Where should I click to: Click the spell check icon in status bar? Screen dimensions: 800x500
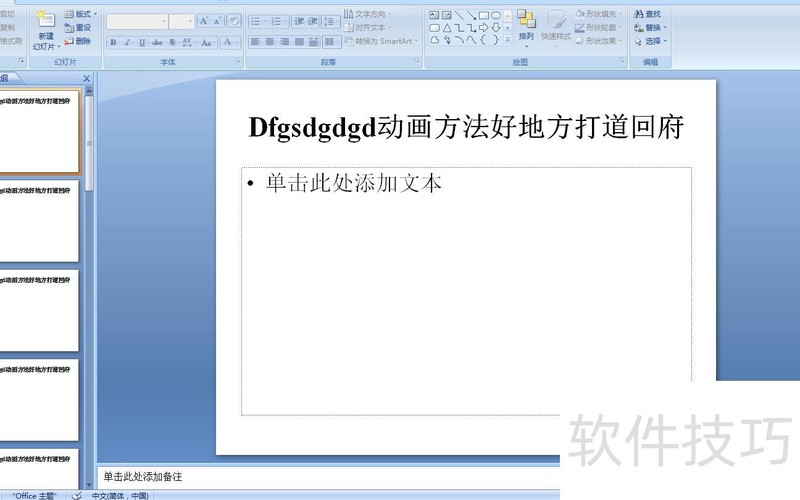(77, 495)
